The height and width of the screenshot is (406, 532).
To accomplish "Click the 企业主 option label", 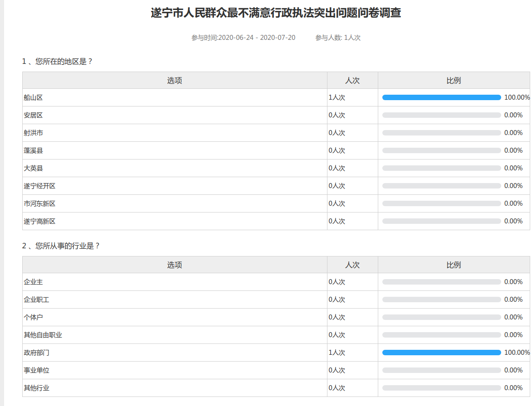I will point(33,282).
